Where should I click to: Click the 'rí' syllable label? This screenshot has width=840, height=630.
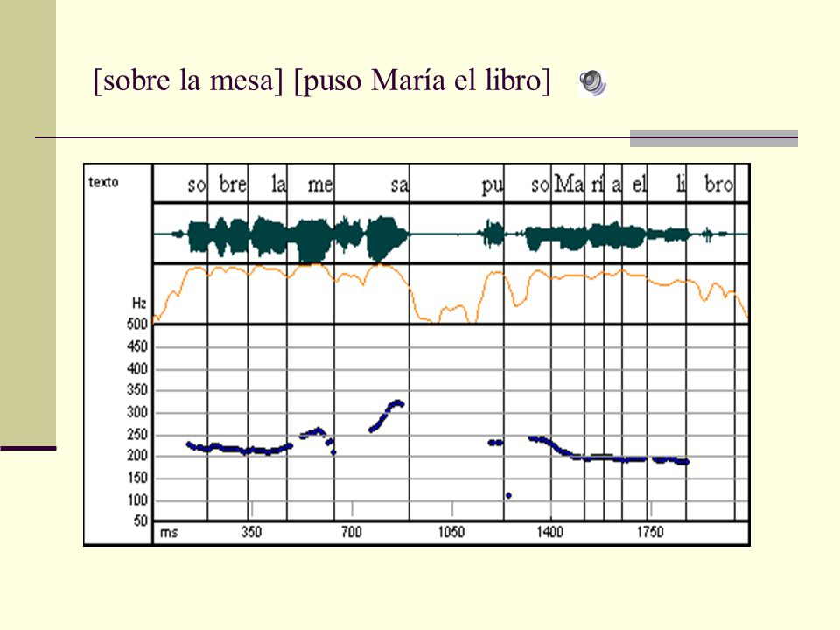pyautogui.click(x=598, y=184)
